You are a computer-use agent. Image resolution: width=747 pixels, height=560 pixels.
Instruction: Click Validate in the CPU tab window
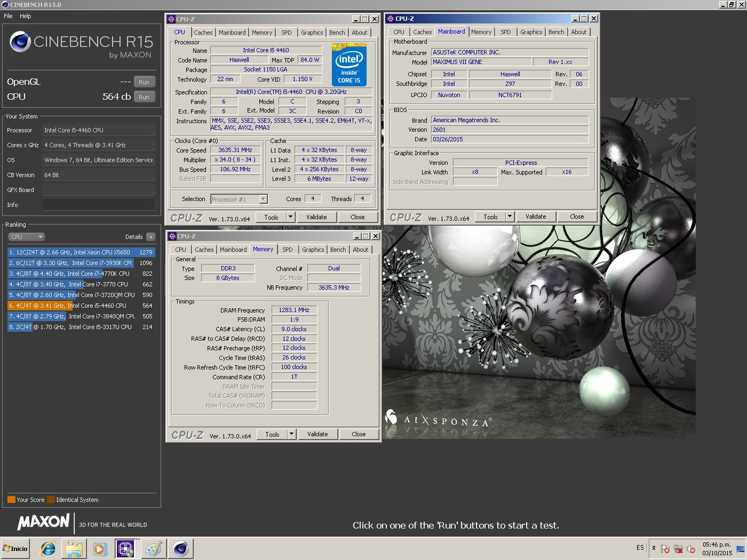[316, 217]
